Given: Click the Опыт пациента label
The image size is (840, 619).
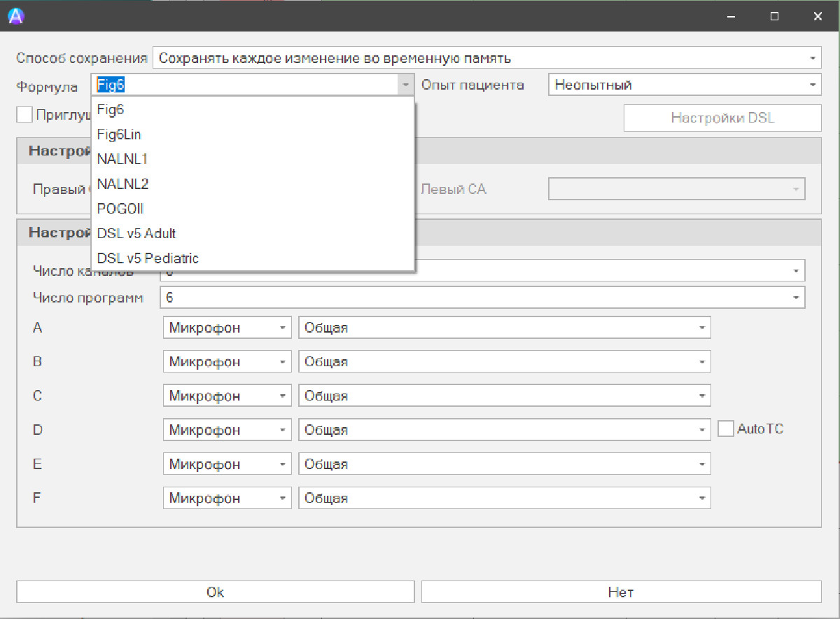Looking at the screenshot, I should (472, 85).
